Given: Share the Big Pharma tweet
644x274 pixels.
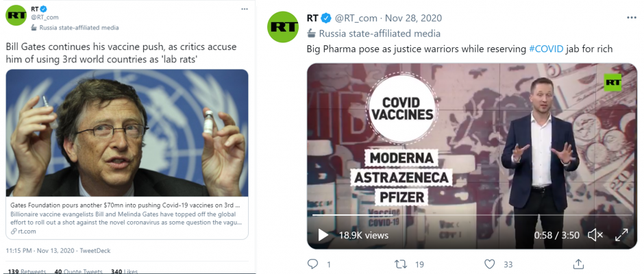Looking at the screenshot, I should pos(578,263).
